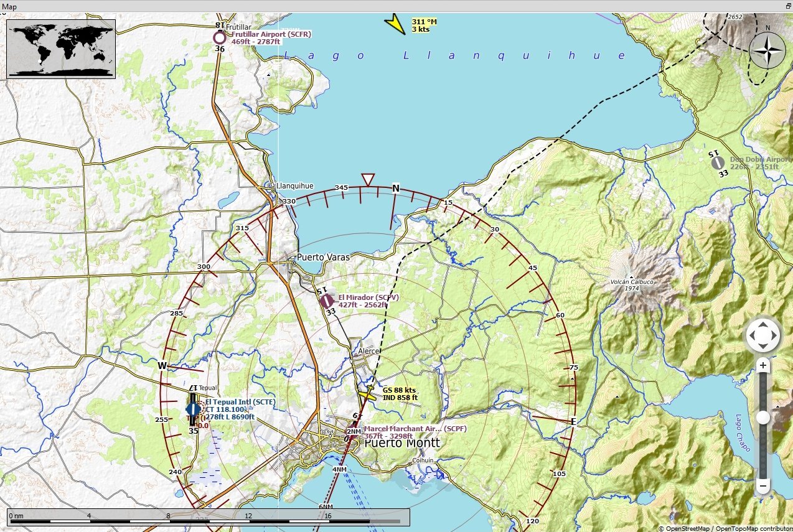The width and height of the screenshot is (793, 532).
Task: Click the Coihuín place label
Action: click(x=423, y=460)
